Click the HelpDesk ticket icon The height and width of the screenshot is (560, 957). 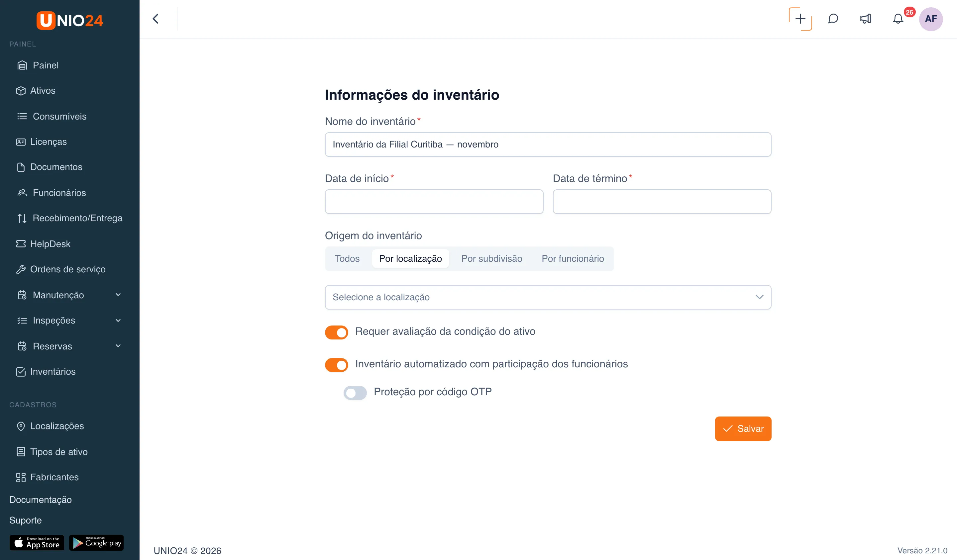click(21, 244)
